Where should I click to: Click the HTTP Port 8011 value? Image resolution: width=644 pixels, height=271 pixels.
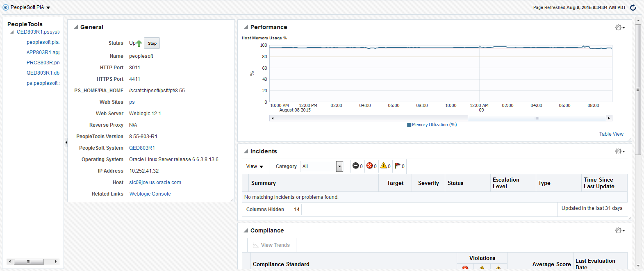click(134, 68)
